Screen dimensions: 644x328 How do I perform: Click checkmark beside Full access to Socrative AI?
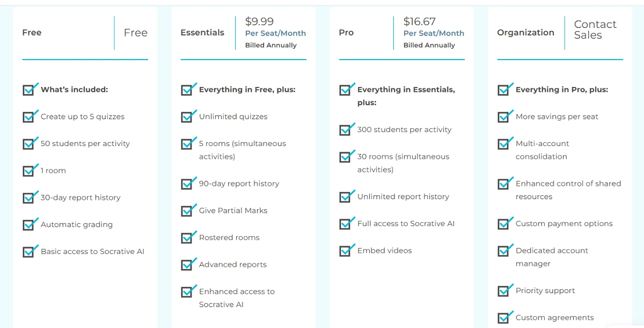pyautogui.click(x=346, y=224)
